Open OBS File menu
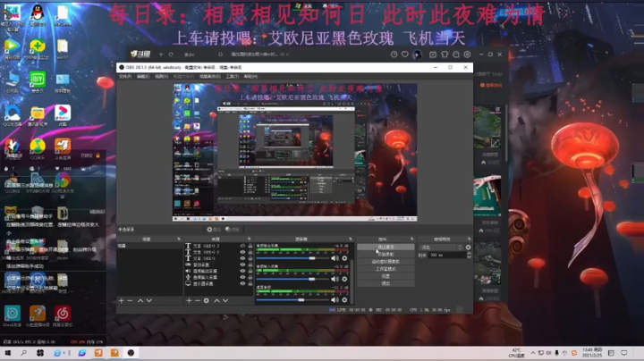Image resolution: width=644 pixels, height=361 pixels. (x=125, y=77)
